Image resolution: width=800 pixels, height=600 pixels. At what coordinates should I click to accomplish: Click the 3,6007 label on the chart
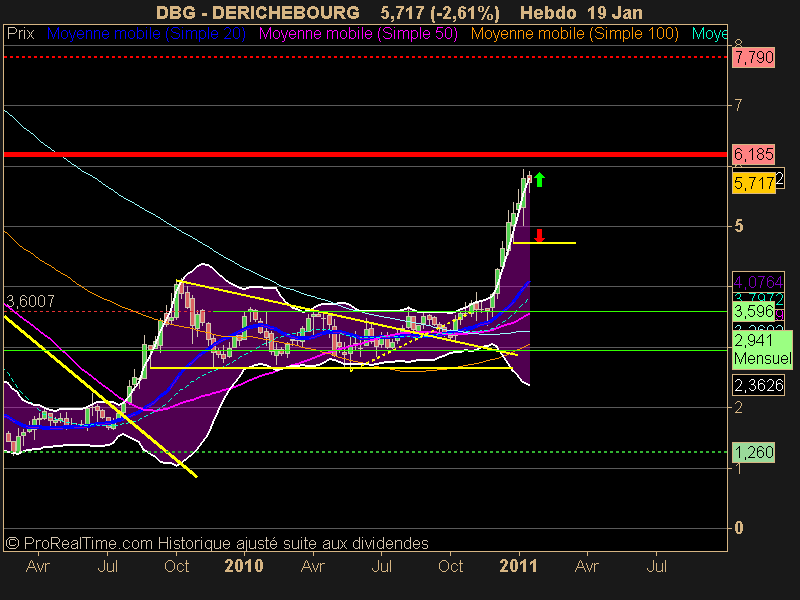point(31,301)
